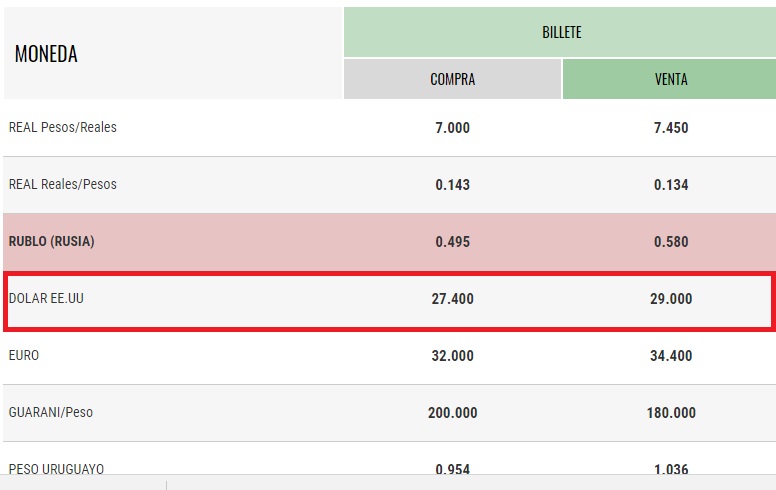Click the 7.450 venta value
The image size is (776, 490).
point(671,128)
